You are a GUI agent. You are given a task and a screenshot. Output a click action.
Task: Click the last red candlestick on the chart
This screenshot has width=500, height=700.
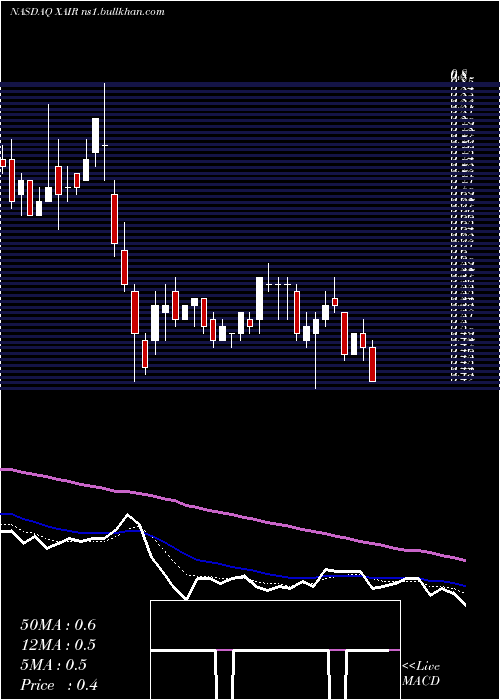point(372,364)
